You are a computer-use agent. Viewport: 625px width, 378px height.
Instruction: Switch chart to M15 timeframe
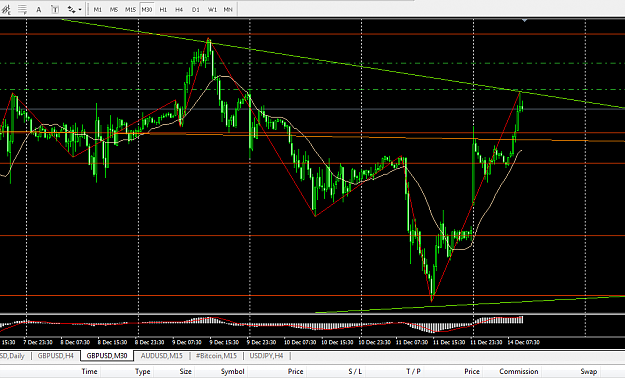[130, 10]
